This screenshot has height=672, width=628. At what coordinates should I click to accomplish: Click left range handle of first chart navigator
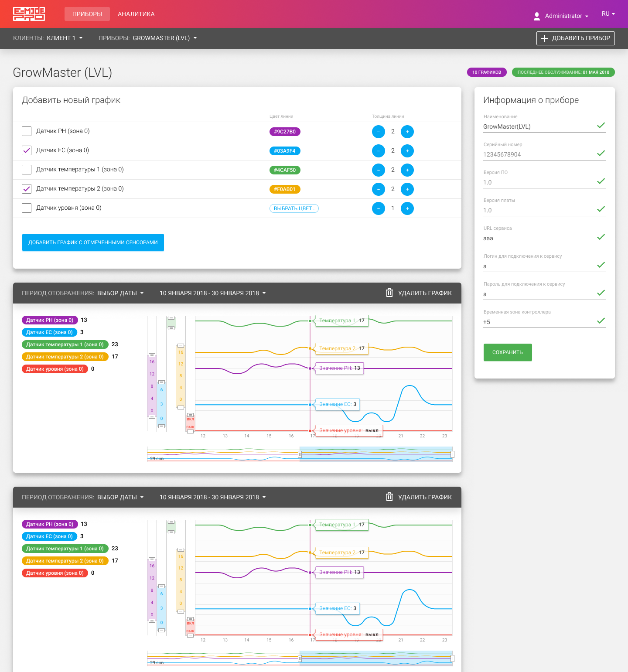coord(300,454)
